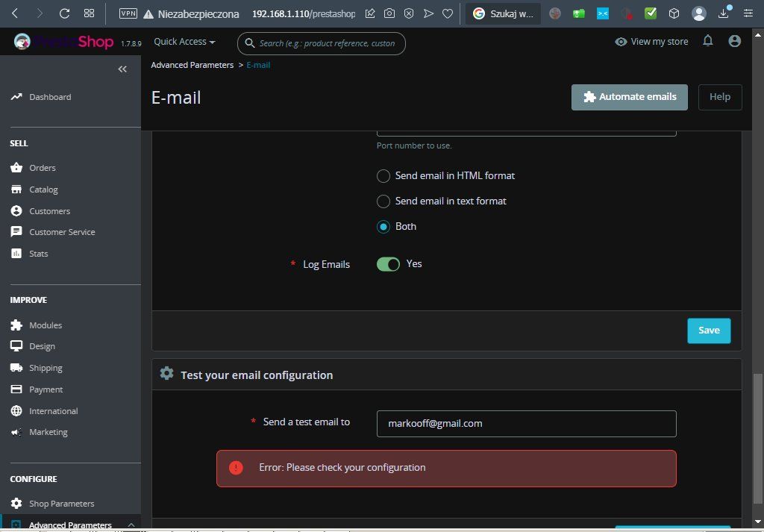The image size is (764, 532).
Task: Open PrestaShop notifications bell
Action: tap(707, 41)
